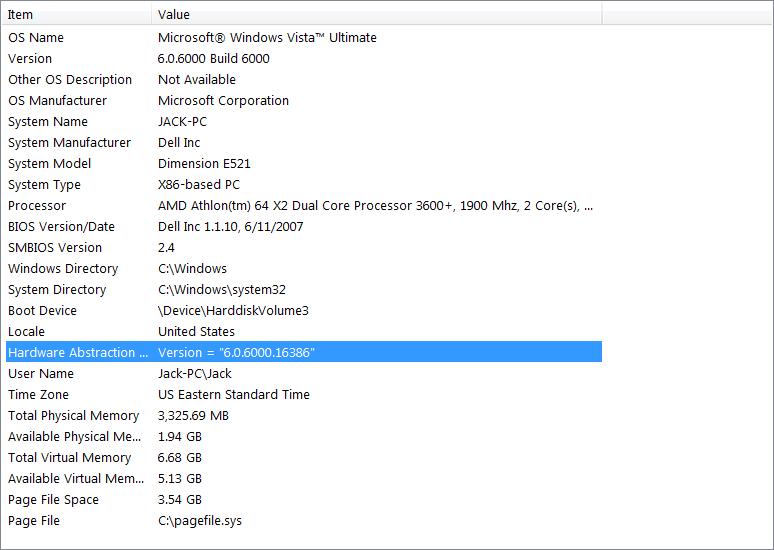Viewport: 774px width, 550px height.
Task: Select the OS Manufacturer row
Action: 304,100
